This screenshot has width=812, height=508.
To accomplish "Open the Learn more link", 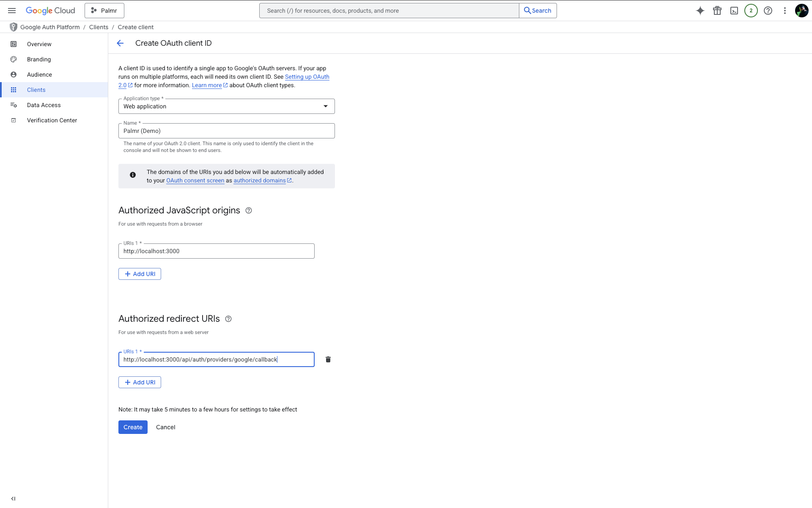I will 207,85.
